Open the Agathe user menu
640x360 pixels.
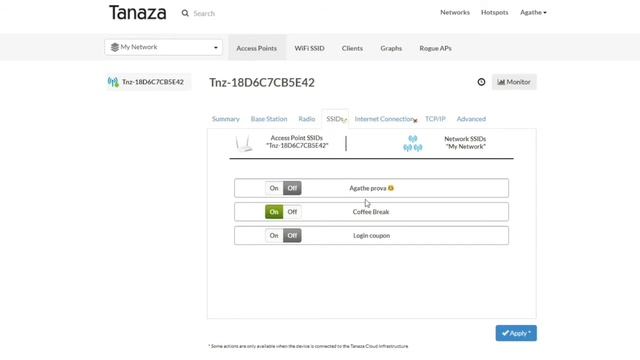click(533, 12)
